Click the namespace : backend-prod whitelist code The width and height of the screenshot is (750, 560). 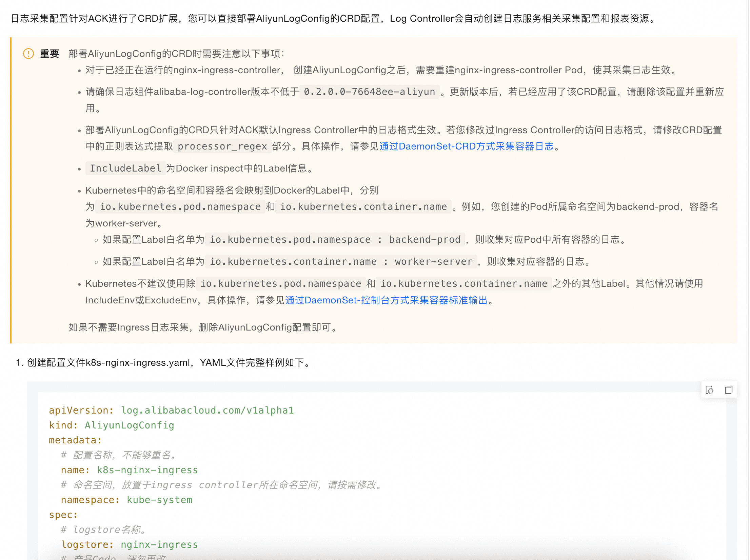tap(335, 240)
